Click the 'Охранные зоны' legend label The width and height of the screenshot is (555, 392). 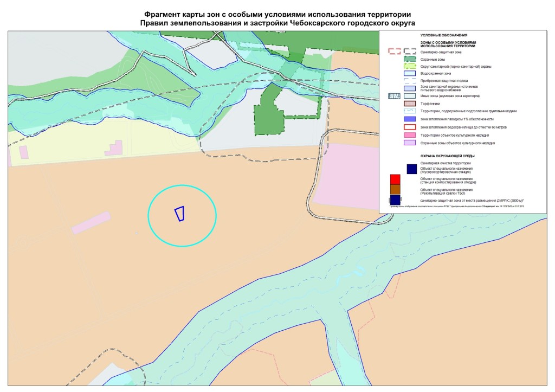(433, 60)
